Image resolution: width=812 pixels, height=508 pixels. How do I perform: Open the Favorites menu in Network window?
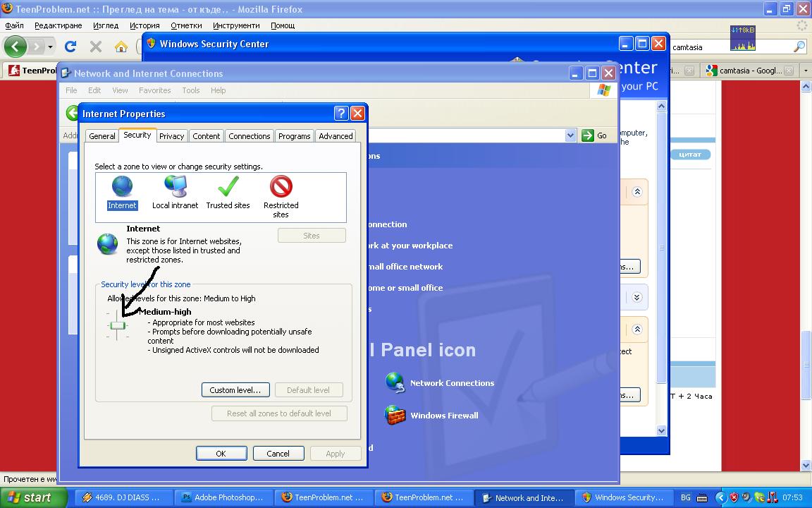click(x=155, y=90)
